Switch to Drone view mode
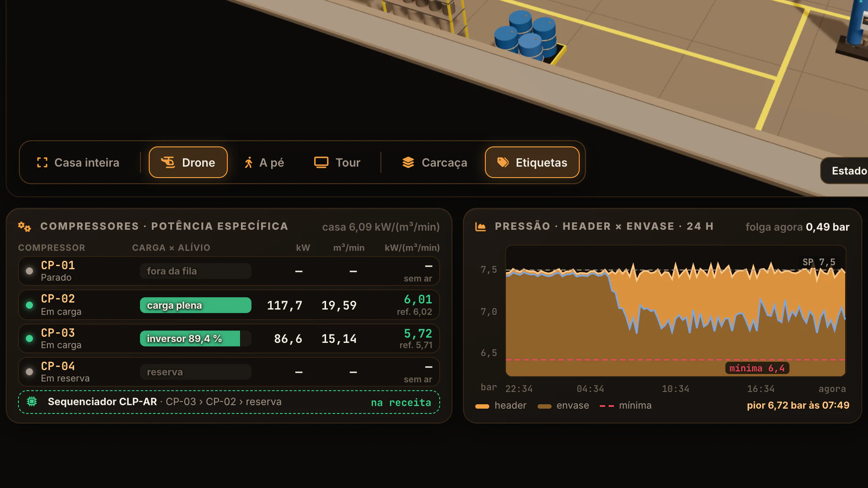This screenshot has height=488, width=868. pos(188,162)
